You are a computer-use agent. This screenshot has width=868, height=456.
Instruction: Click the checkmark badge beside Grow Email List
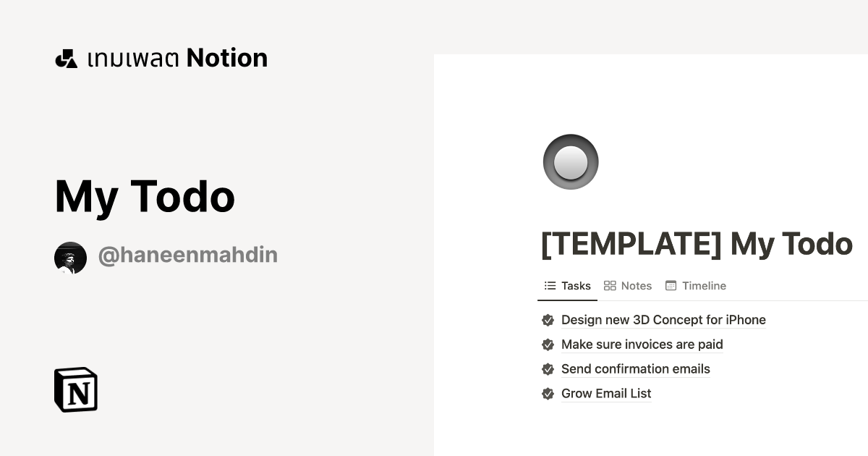click(548, 394)
